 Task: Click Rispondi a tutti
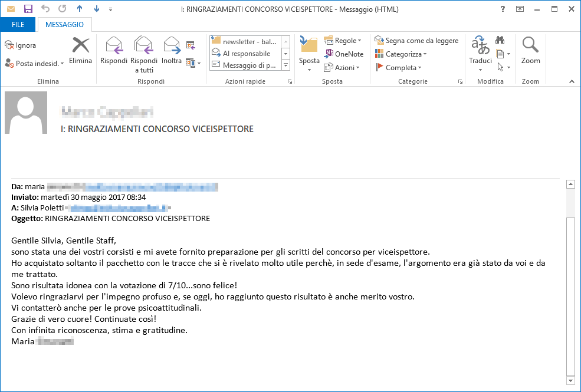coord(144,55)
